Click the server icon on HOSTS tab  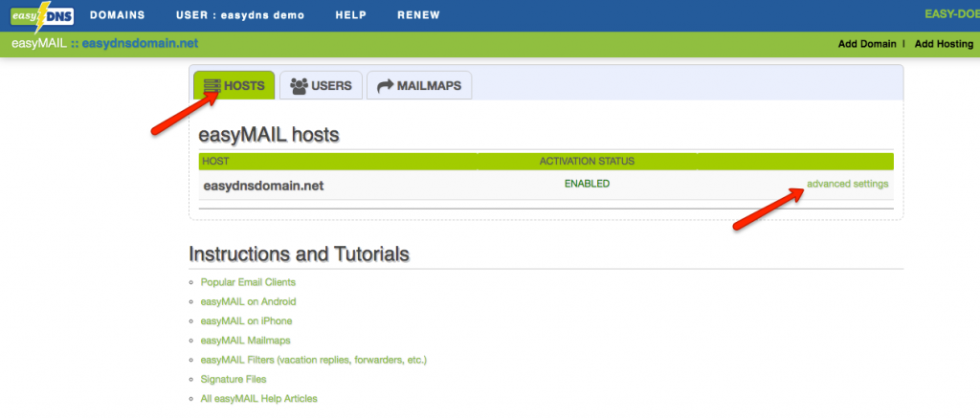tap(212, 85)
